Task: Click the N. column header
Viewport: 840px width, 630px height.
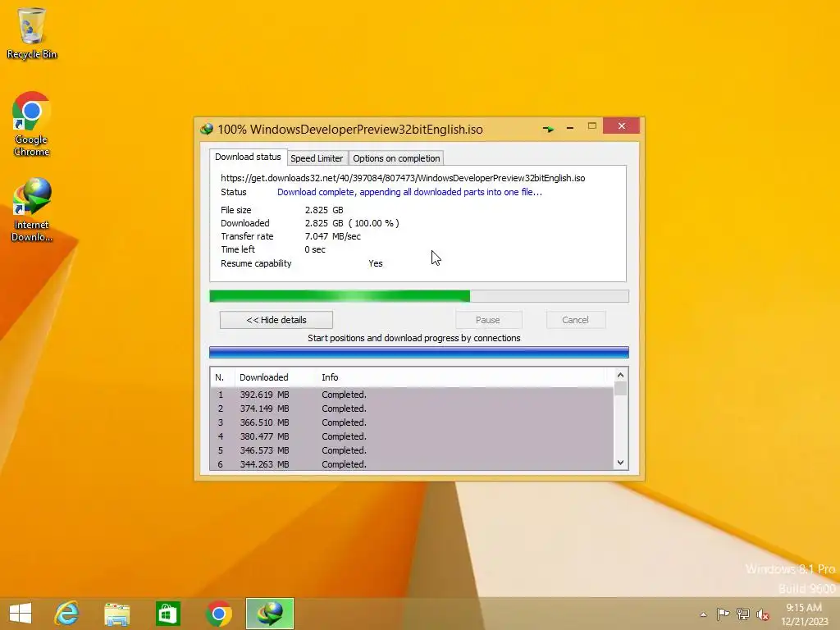Action: tap(222, 377)
